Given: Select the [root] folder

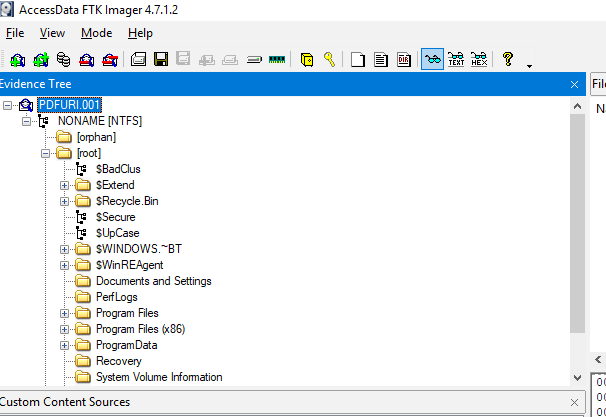Looking at the screenshot, I should click(89, 153).
